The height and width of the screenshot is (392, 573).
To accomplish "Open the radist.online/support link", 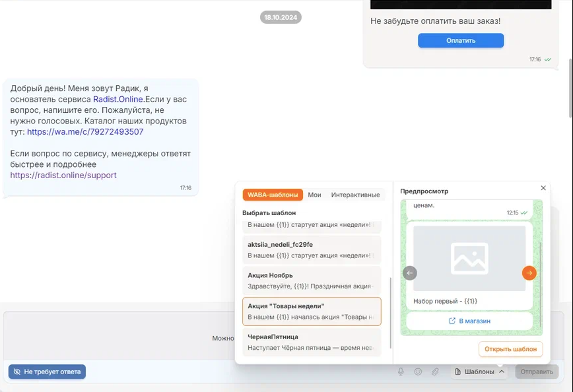I will pos(63,176).
